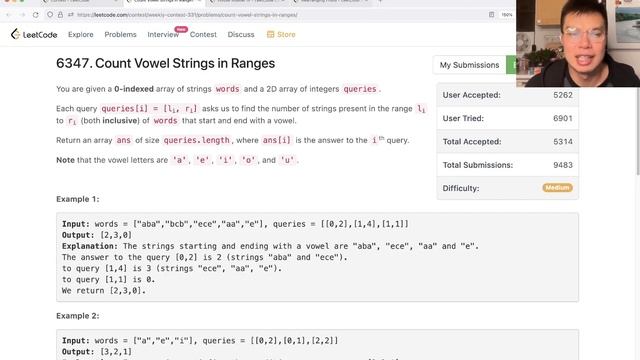640x360 pixels.
Task: Click the padlock site security icon
Action: pyautogui.click(x=60, y=15)
